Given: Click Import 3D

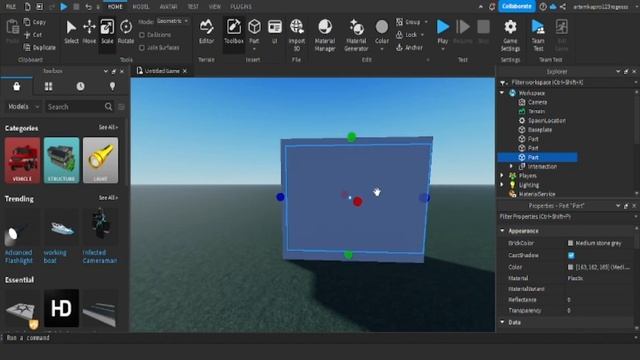Looking at the screenshot, I should click(x=297, y=35).
